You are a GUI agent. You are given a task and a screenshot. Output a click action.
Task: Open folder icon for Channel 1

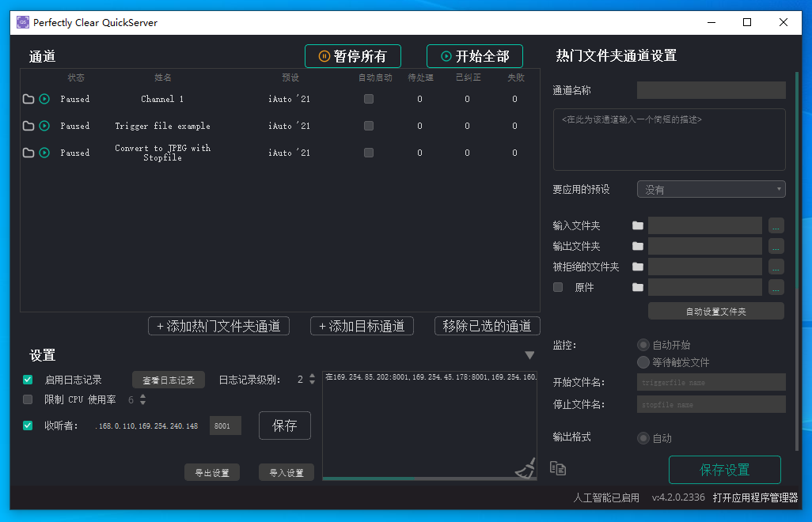(x=28, y=99)
